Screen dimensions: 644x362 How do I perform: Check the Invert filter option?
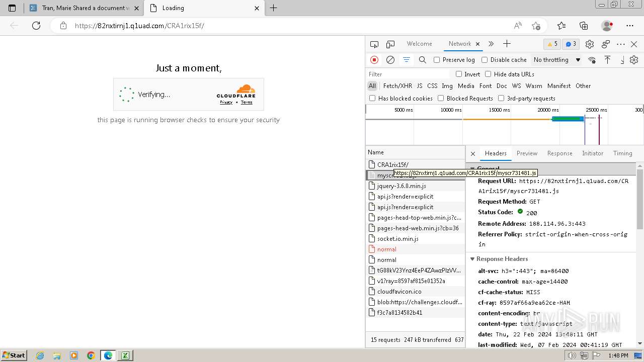(x=459, y=74)
